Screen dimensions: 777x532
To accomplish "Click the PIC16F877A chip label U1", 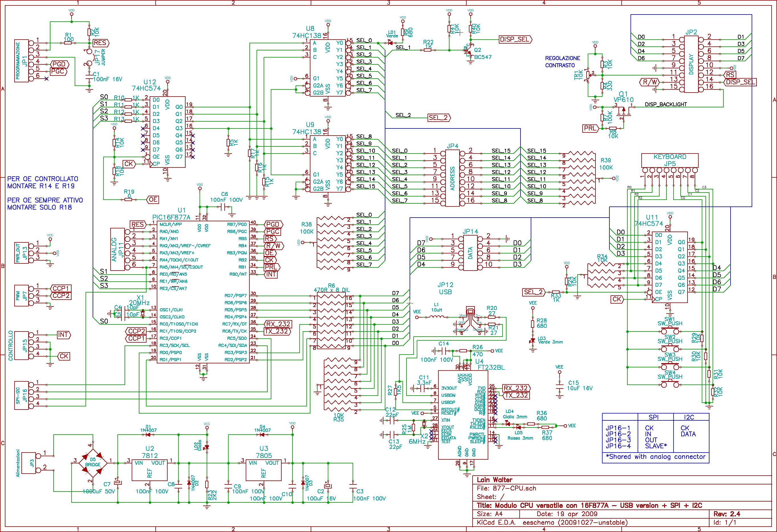I will (171, 214).
